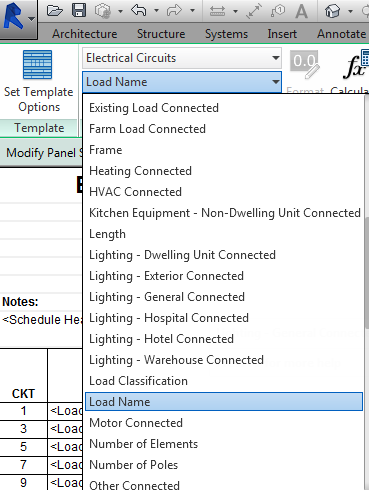Select the highlighted Load Name entry

click(224, 402)
